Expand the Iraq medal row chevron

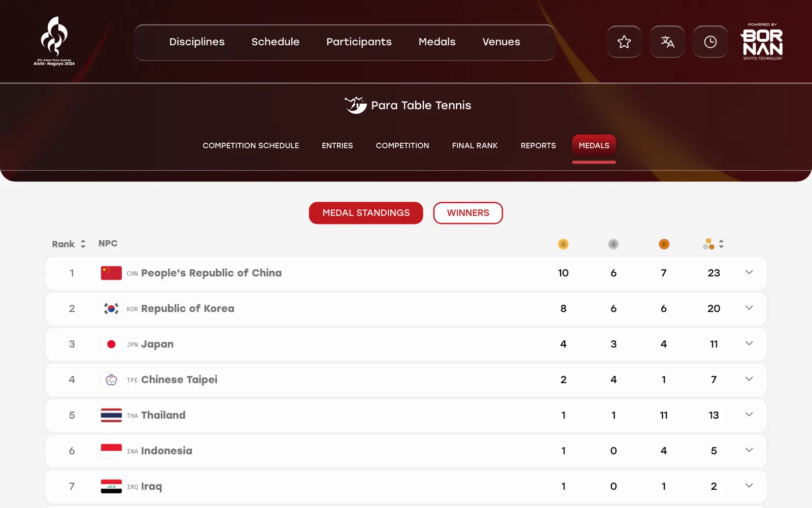(749, 486)
